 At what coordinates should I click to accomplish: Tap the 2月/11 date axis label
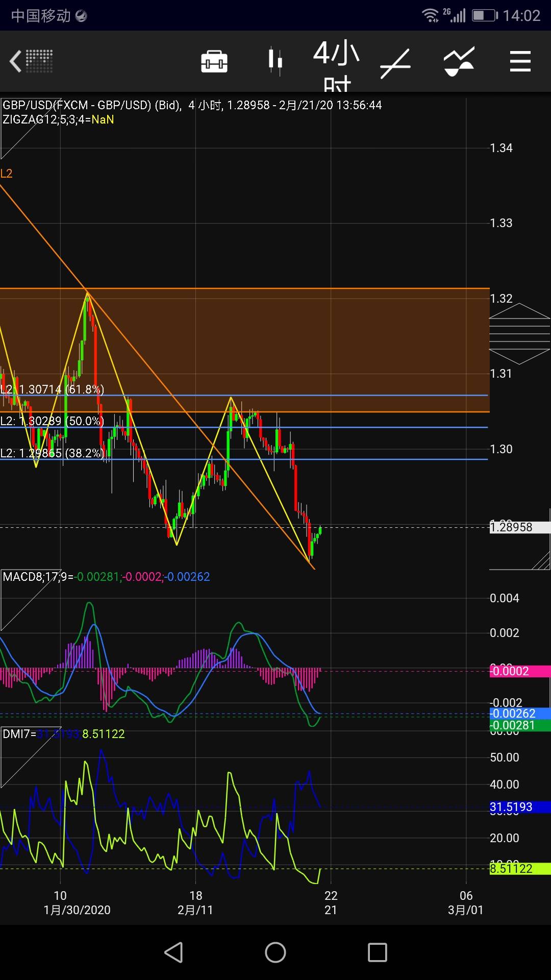[x=195, y=910]
